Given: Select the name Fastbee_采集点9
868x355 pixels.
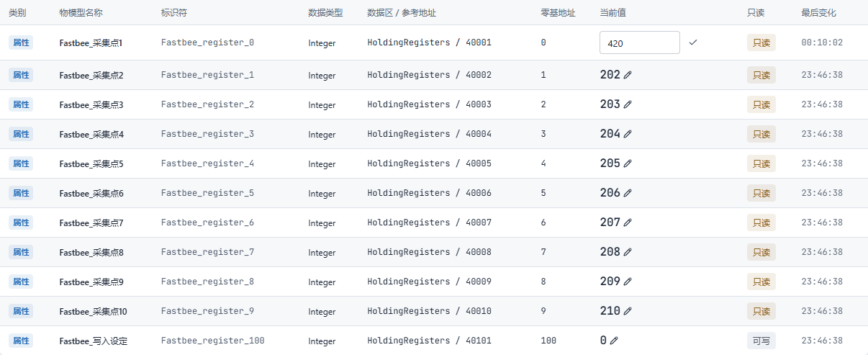Looking at the screenshot, I should coord(91,282).
